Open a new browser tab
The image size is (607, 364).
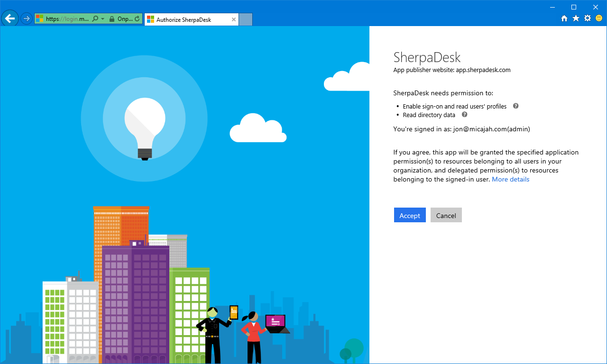245,19
